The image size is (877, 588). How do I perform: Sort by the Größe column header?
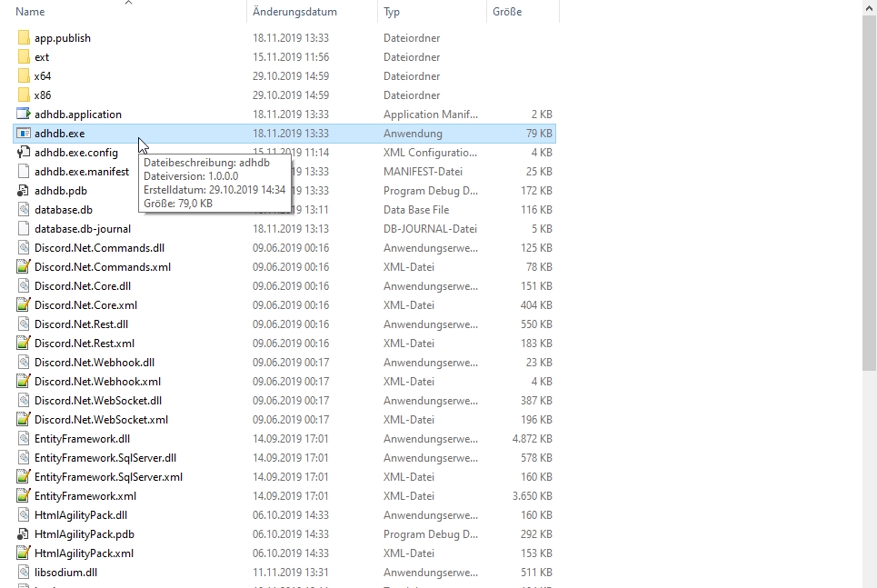tap(507, 12)
